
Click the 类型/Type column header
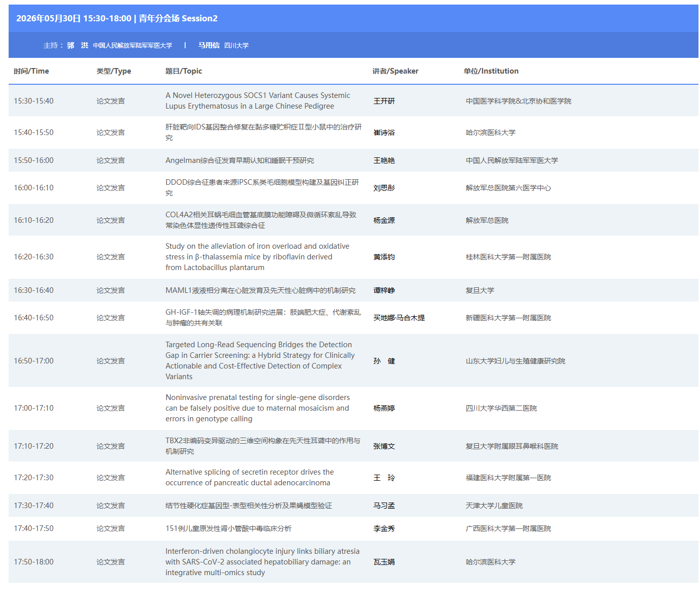point(114,71)
